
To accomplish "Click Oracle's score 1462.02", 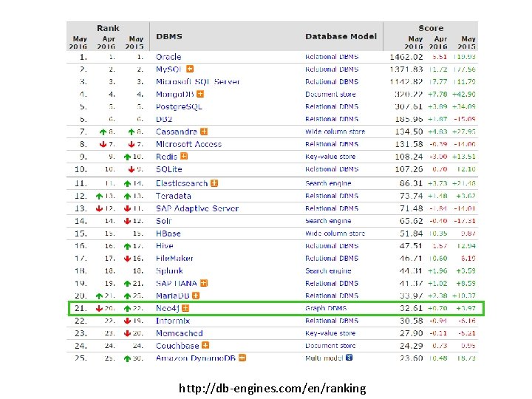I will coord(406,57).
